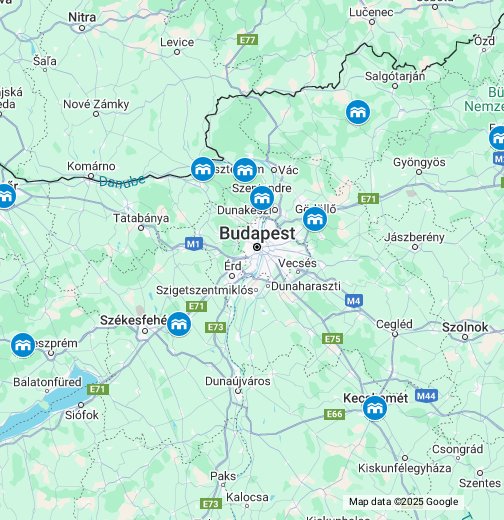Viewport: 504px width, 520px height.
Task: Click the partial bridge marker at right edge
Action: pos(497,138)
